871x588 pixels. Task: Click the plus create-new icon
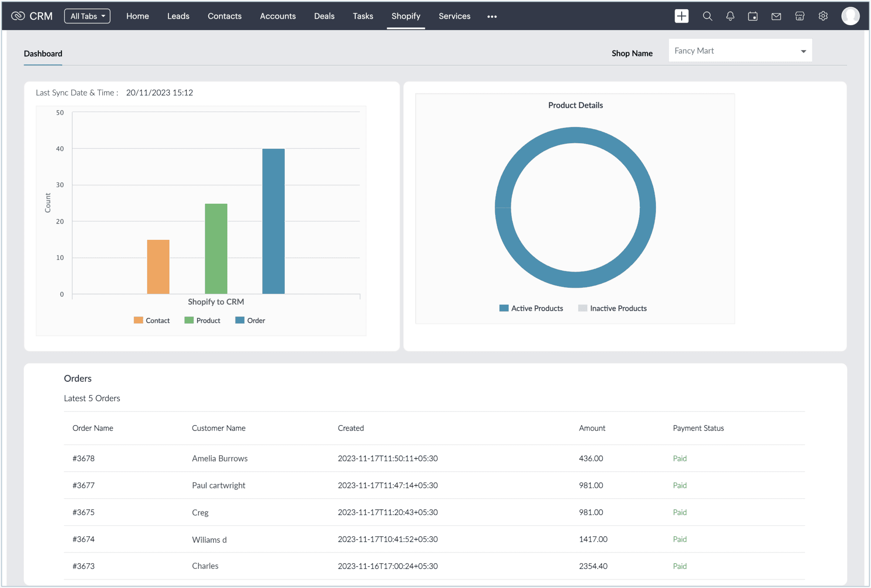(681, 16)
